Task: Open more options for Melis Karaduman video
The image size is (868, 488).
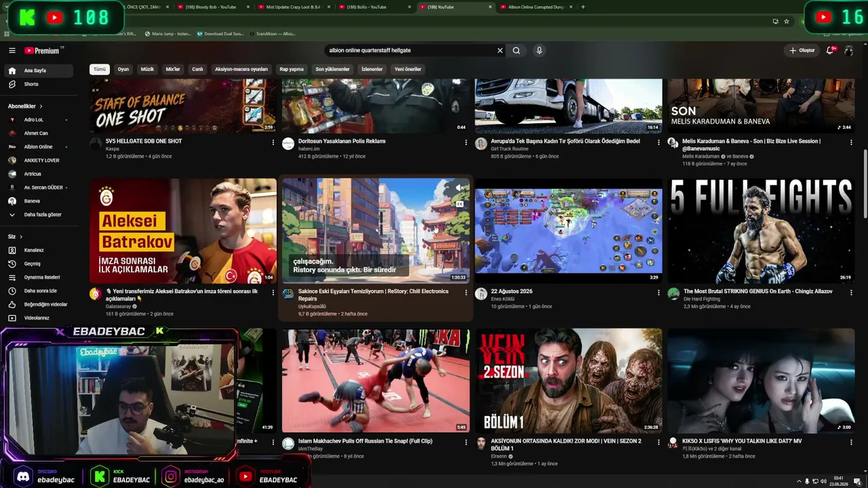Action: [x=851, y=142]
